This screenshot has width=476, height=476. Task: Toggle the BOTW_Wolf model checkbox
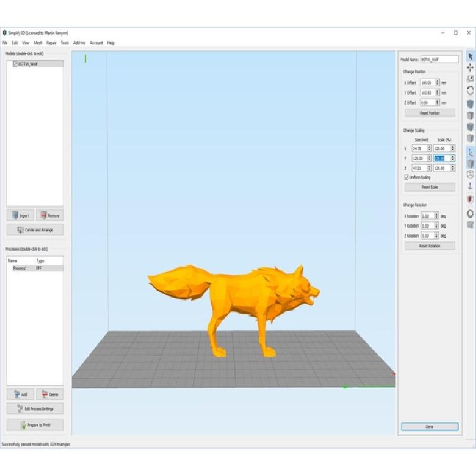[x=15, y=64]
